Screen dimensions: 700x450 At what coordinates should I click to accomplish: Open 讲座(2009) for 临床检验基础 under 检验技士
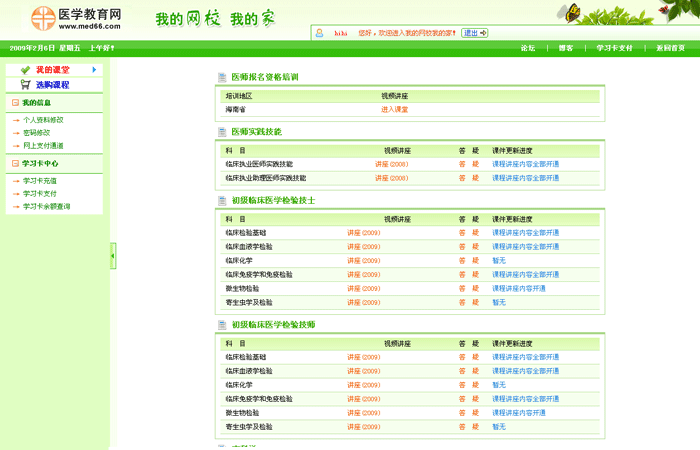[x=364, y=233]
